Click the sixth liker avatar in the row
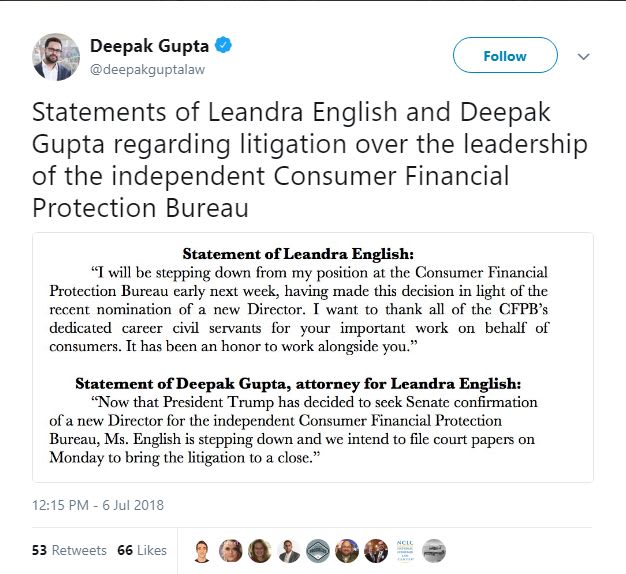This screenshot has height=574, width=626. pyautogui.click(x=347, y=551)
